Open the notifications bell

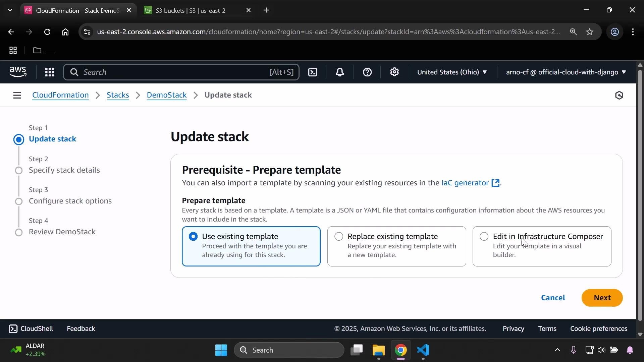(340, 72)
